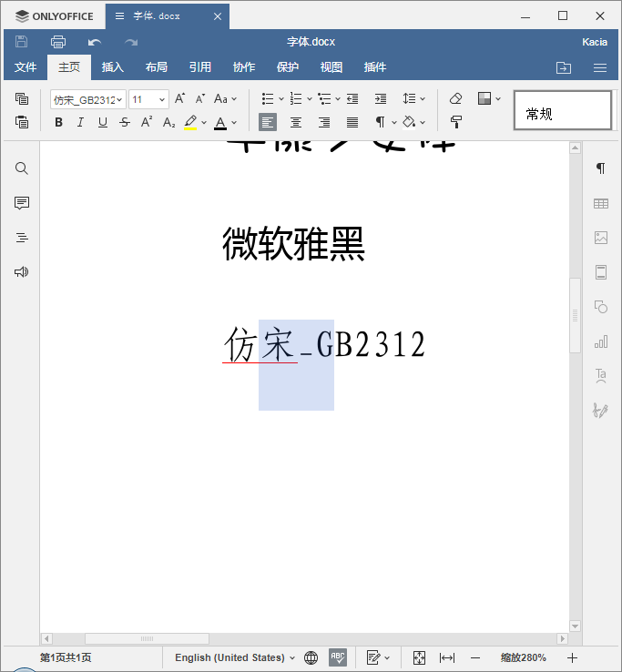Click the Copy style paint roller
The image size is (622, 672).
click(456, 122)
